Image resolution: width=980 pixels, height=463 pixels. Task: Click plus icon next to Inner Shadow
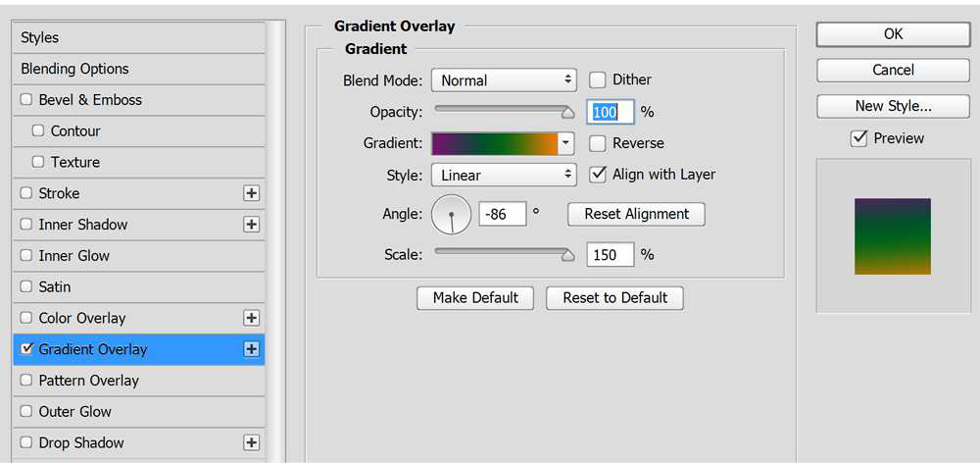coord(251,225)
